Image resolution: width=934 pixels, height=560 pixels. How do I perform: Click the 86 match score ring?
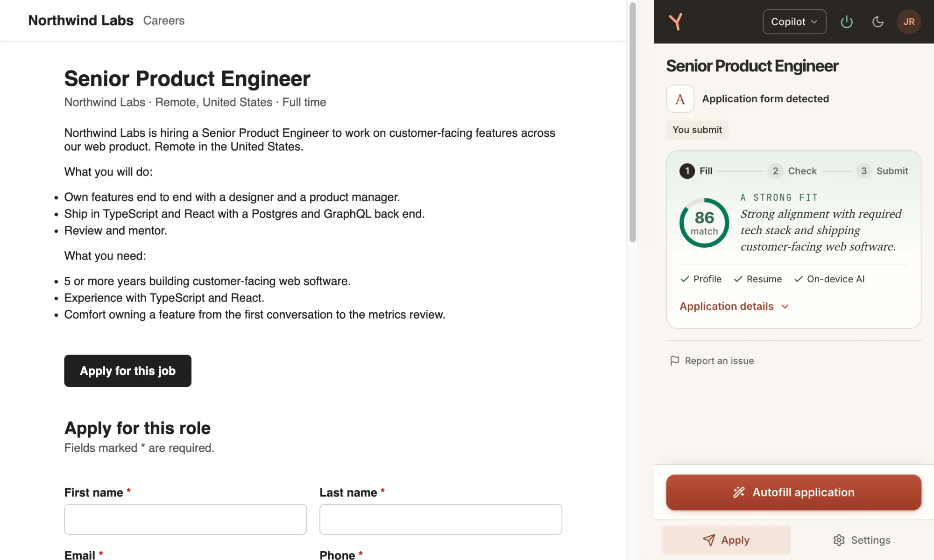tap(704, 223)
